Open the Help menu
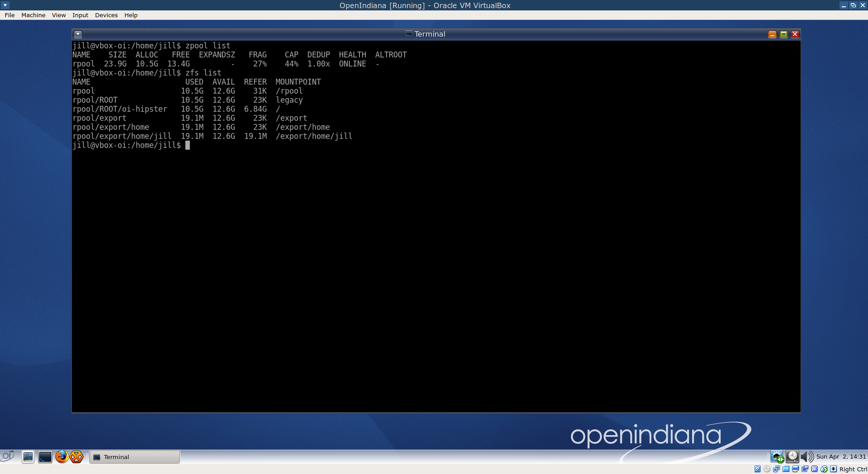 (131, 15)
